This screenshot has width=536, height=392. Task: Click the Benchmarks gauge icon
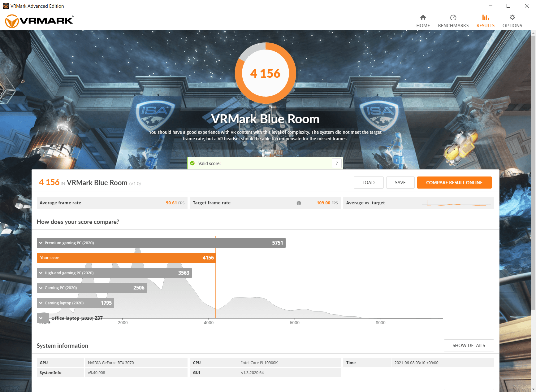pyautogui.click(x=453, y=17)
